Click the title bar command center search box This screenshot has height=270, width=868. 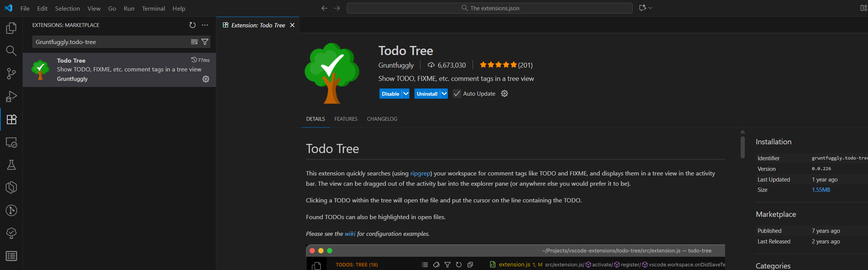click(x=490, y=8)
